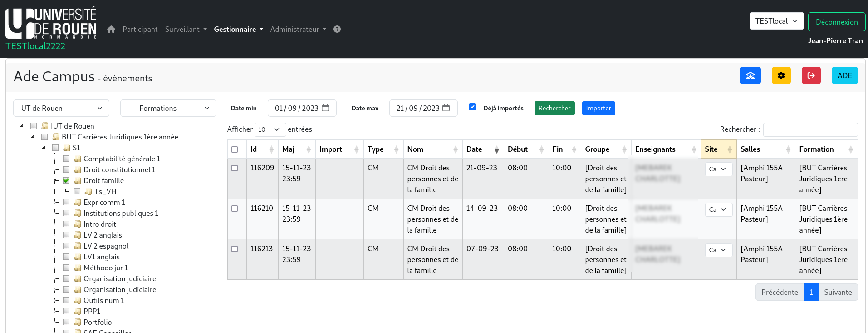Image resolution: width=868 pixels, height=333 pixels.
Task: Click the green Rechercher button
Action: [x=554, y=108]
